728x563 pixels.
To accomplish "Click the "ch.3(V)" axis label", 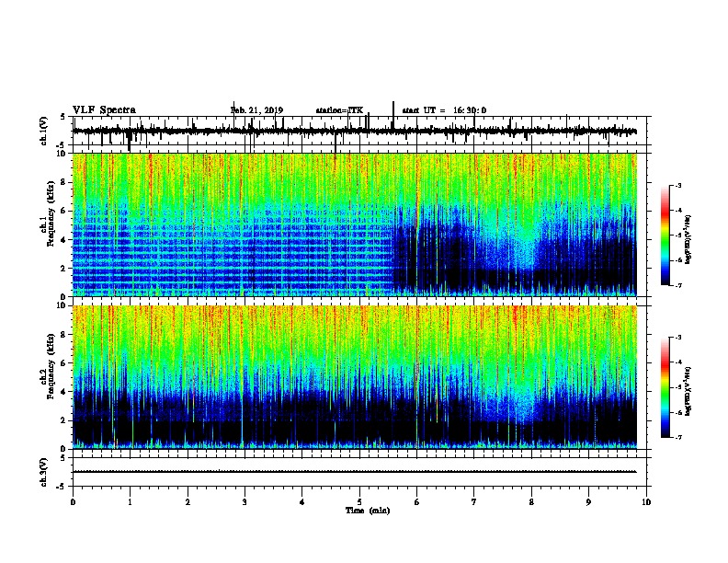I will (x=44, y=472).
